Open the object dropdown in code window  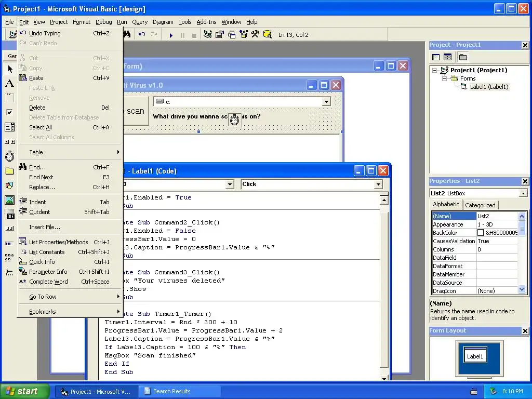pyautogui.click(x=230, y=184)
